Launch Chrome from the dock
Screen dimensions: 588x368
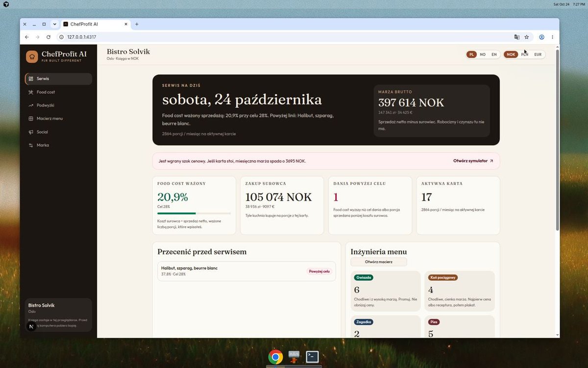click(x=275, y=357)
